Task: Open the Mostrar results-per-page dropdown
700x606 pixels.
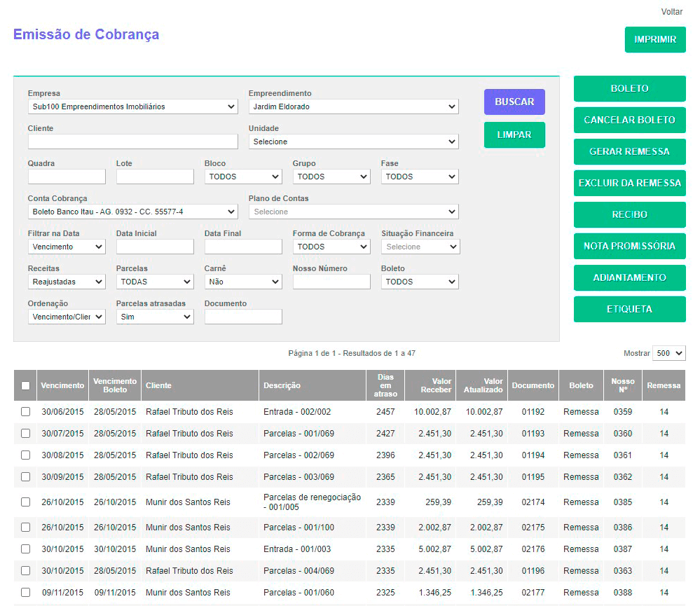Action: [x=668, y=354]
